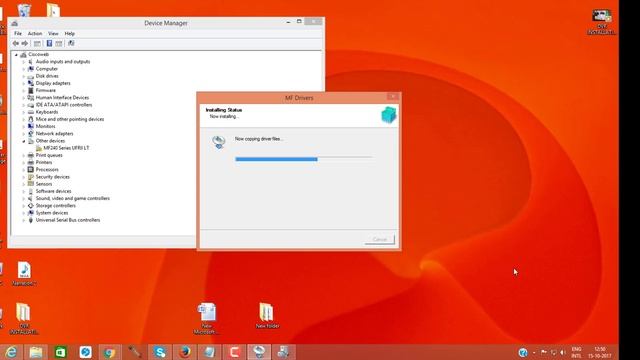Click the MF Drivers installer taskbar icon
Screen dimensions: 640x360
[x=259, y=352]
